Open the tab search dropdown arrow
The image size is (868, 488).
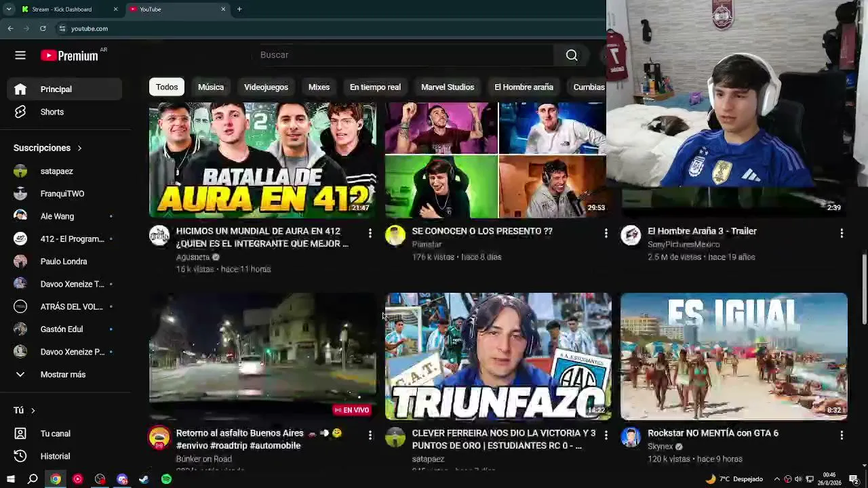tap(9, 9)
